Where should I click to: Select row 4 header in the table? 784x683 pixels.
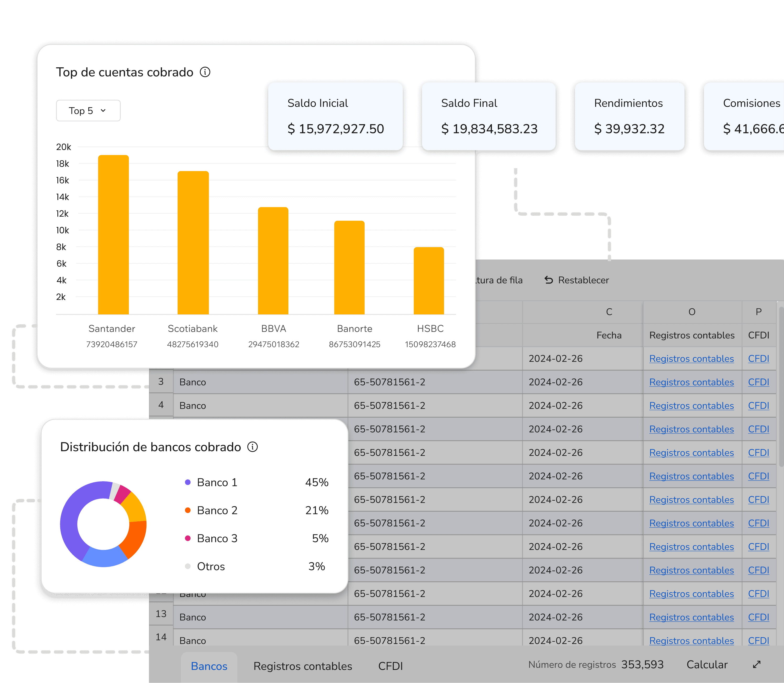161,405
